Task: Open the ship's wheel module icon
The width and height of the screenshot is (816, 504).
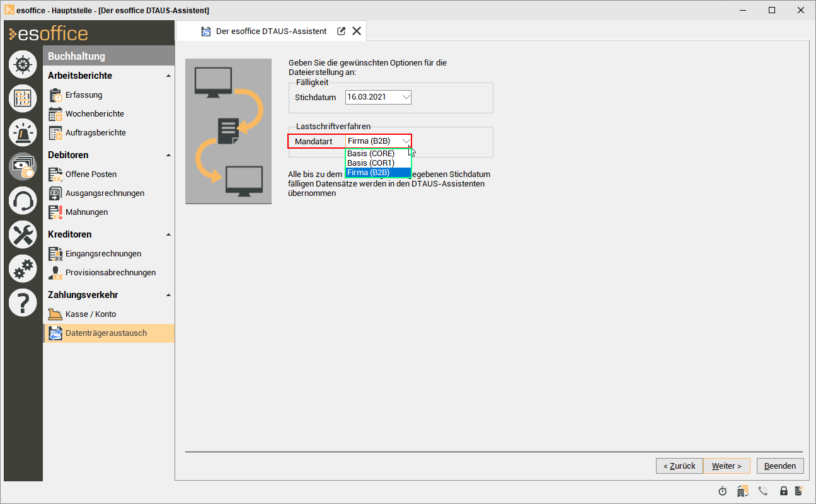Action: tap(23, 64)
